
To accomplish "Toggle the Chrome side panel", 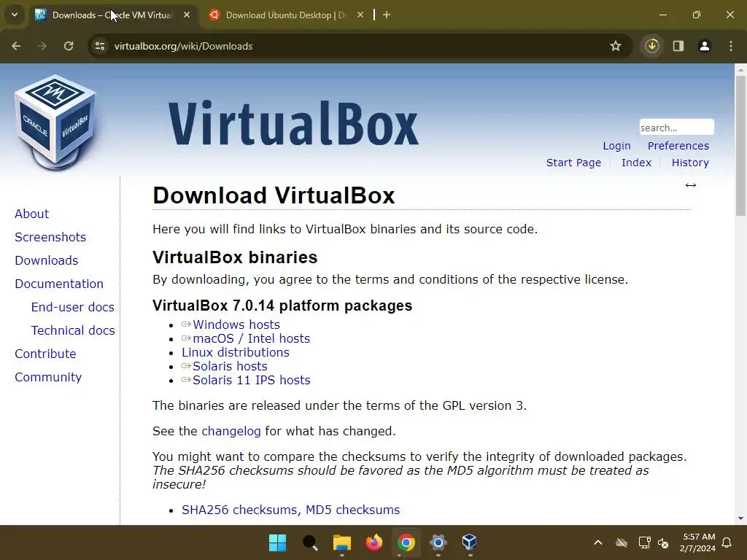I will point(678,46).
